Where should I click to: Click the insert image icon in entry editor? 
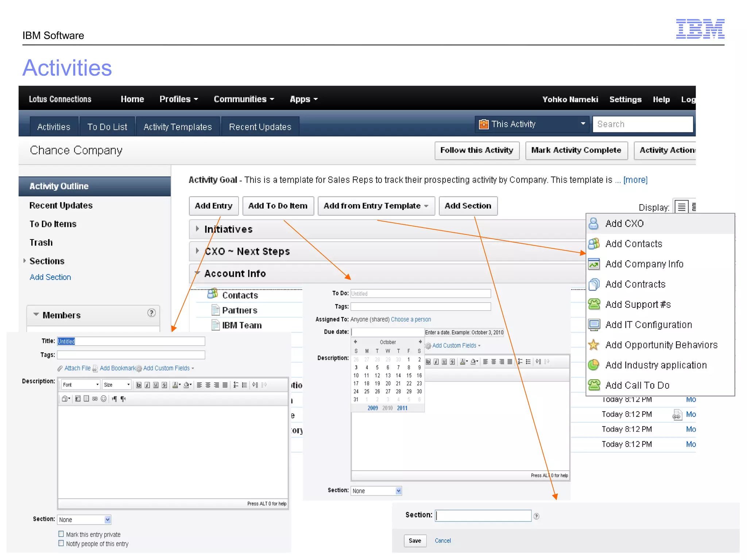point(78,399)
